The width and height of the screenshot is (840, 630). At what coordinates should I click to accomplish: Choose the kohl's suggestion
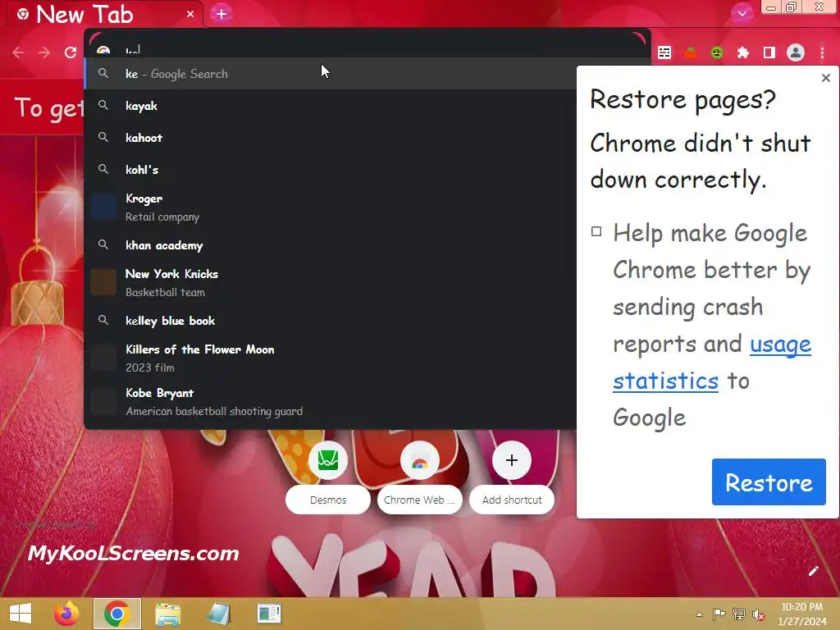pyautogui.click(x=330, y=169)
